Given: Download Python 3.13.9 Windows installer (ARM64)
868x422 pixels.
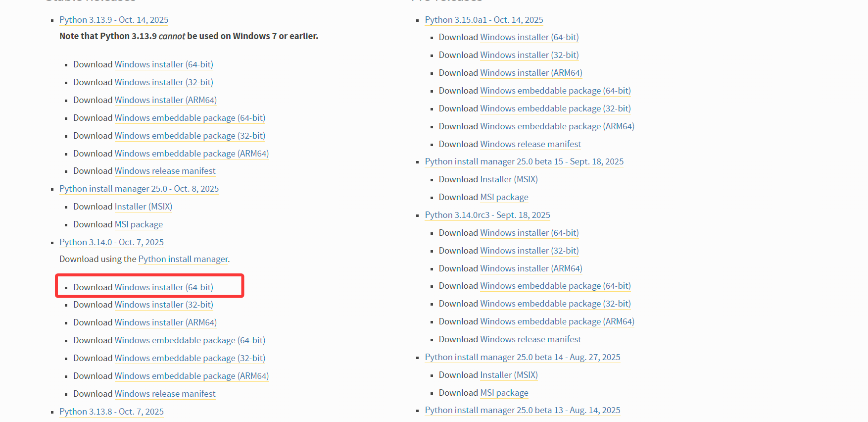Looking at the screenshot, I should tap(166, 100).
